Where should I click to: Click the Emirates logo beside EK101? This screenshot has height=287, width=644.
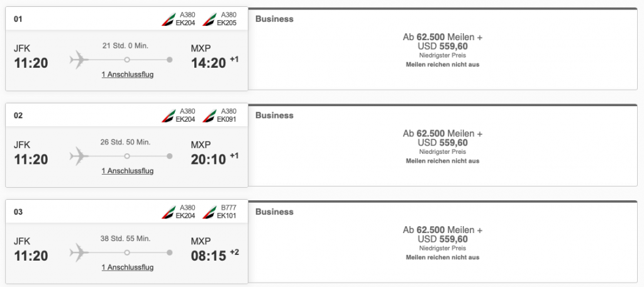(208, 212)
